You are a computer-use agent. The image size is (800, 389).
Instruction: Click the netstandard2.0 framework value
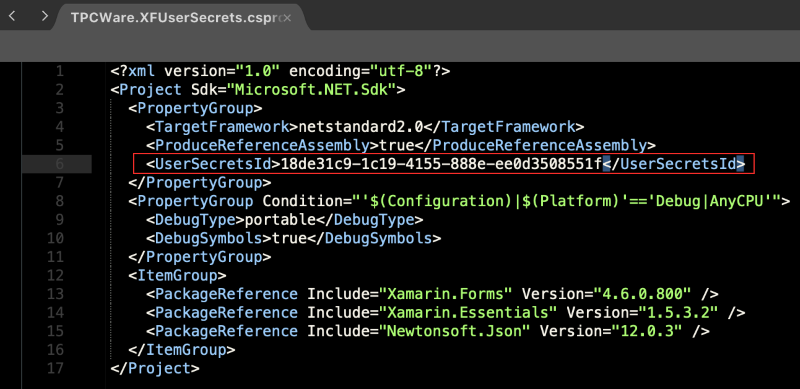361,127
